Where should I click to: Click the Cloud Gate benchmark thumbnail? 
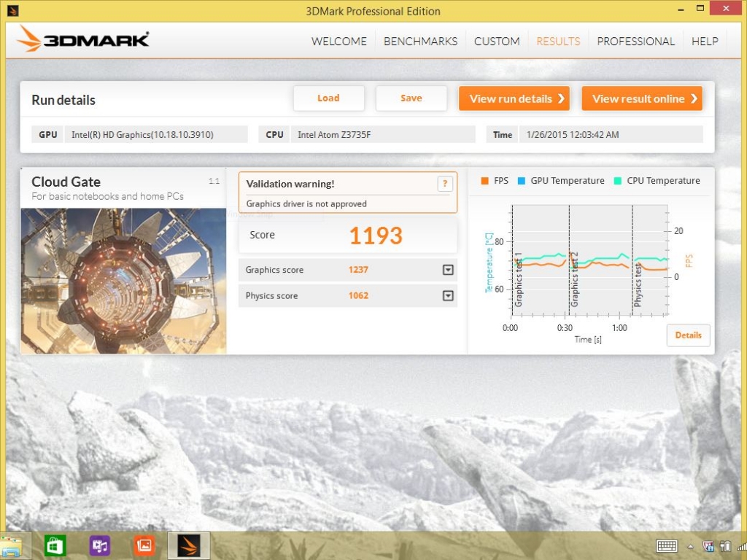point(123,281)
